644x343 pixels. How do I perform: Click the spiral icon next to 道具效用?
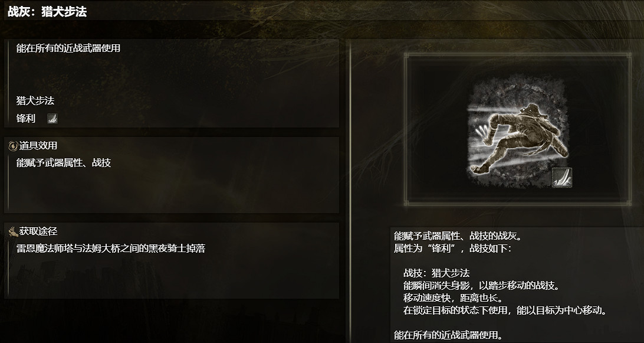click(13, 146)
